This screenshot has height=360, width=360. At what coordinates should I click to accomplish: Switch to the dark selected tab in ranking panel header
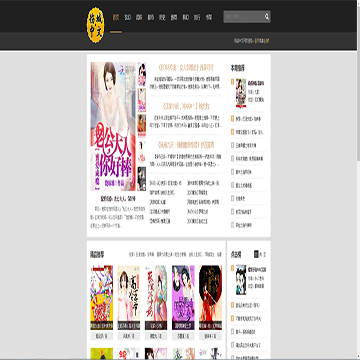coord(256,254)
